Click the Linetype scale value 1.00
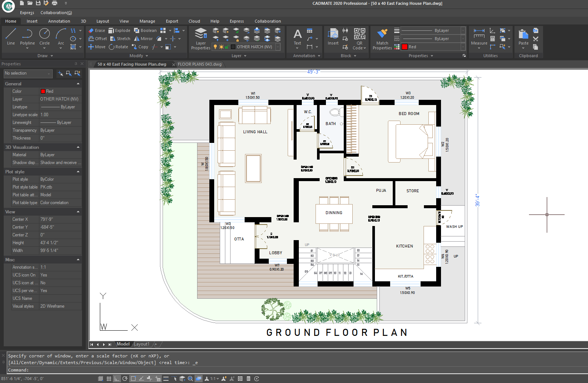Screen dimensions: 588x383 coord(61,115)
